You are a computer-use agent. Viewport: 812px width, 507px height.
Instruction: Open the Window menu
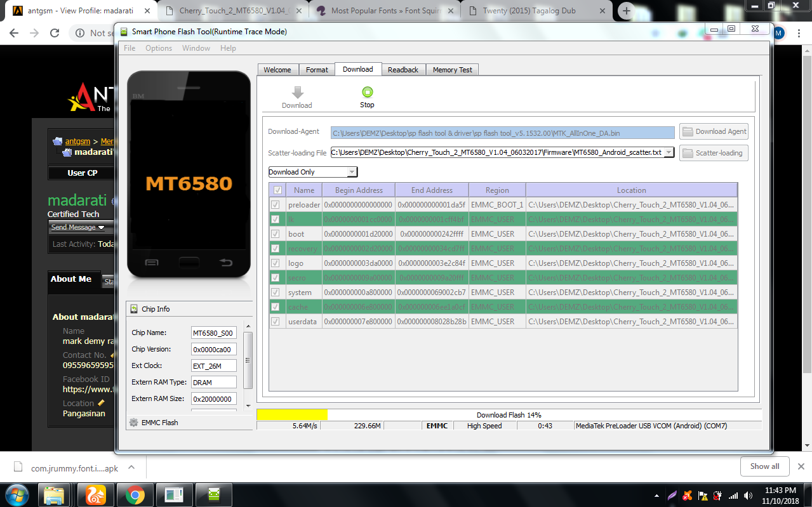pos(196,48)
